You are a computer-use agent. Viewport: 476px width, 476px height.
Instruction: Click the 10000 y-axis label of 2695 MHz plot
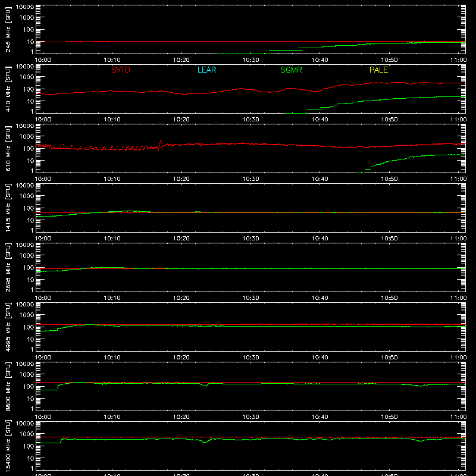tap(25, 245)
